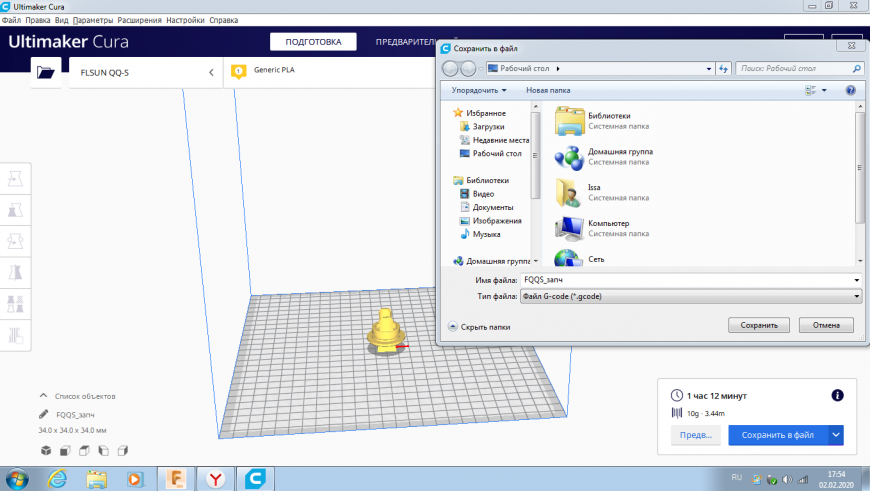The width and height of the screenshot is (870, 491).
Task: Click the Generic PLA extruder icon
Action: (238, 71)
